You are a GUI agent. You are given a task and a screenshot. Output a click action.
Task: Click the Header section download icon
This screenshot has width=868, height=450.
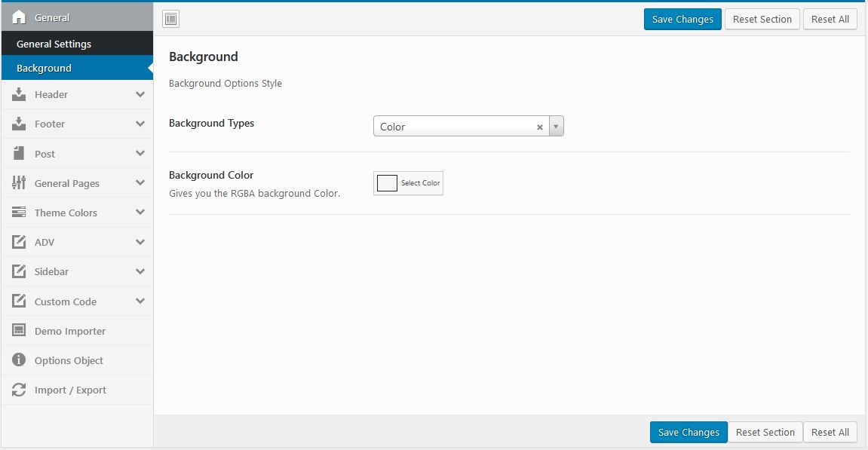tap(20, 94)
